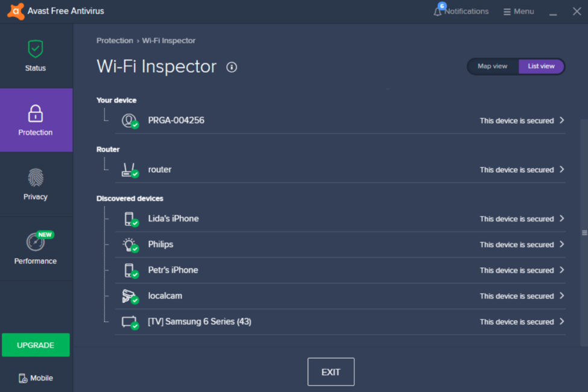Image resolution: width=588 pixels, height=392 pixels.
Task: Click the green UPGRADE button
Action: [x=36, y=345]
